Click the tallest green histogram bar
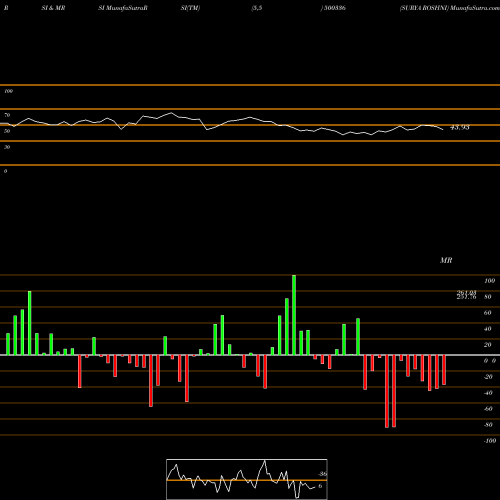This screenshot has width=500, height=500. (294, 315)
